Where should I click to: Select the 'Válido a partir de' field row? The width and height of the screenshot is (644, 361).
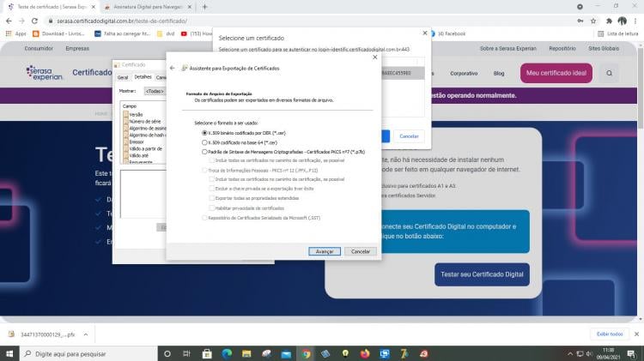[144, 148]
